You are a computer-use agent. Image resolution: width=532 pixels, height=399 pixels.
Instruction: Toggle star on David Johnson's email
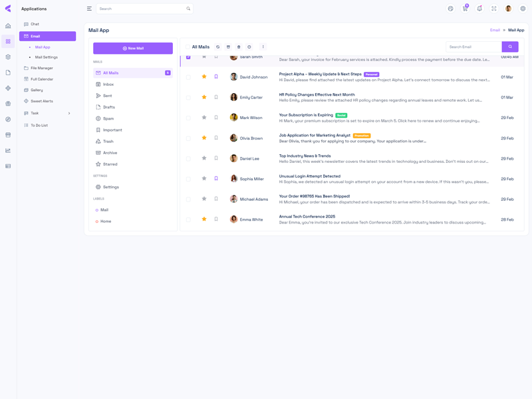click(204, 77)
